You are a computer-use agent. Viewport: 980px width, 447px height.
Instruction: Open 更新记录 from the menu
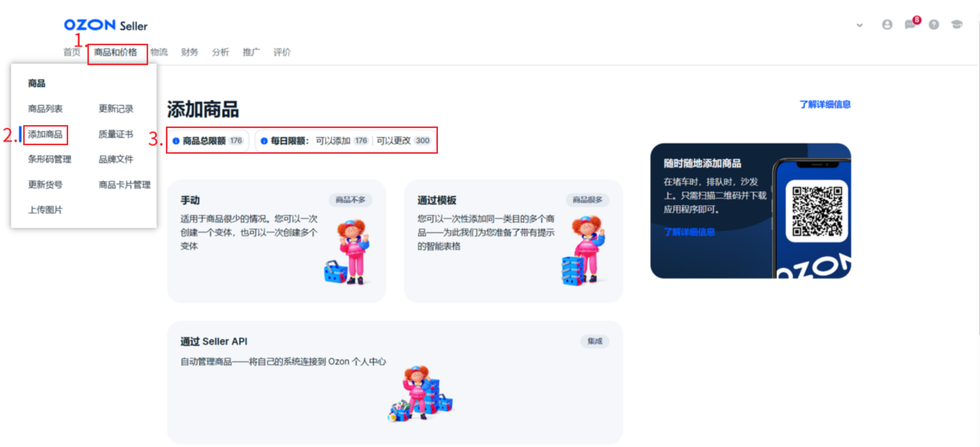click(116, 109)
